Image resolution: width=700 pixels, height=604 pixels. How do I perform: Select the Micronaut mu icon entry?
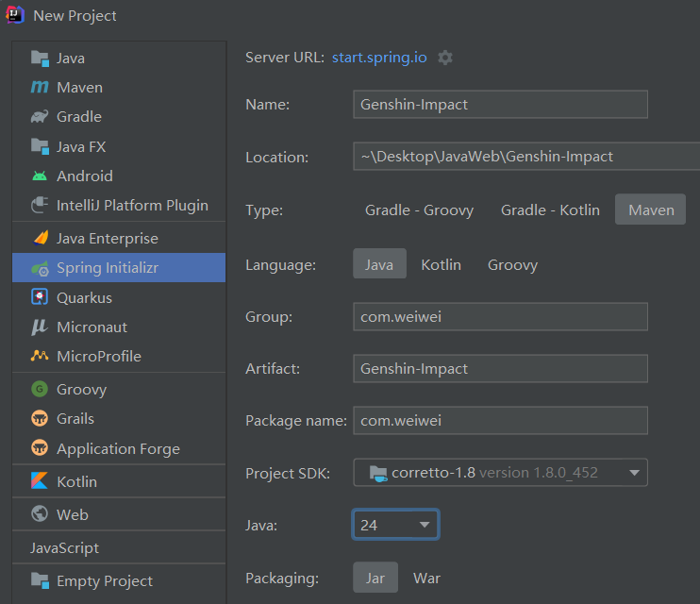coord(40,327)
